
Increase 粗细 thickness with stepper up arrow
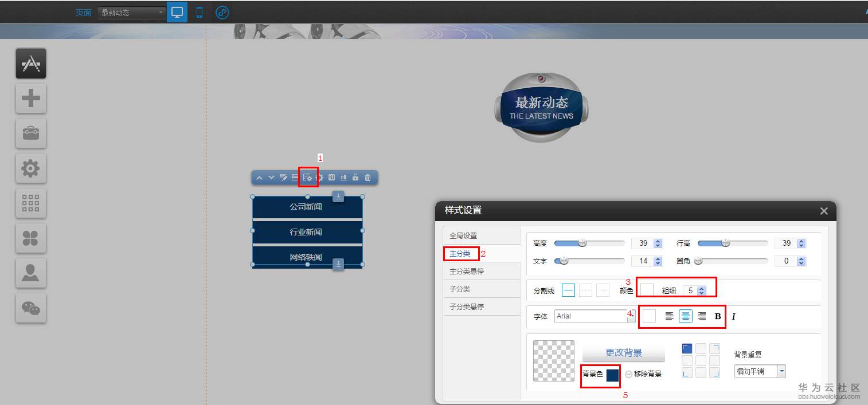[702, 289]
